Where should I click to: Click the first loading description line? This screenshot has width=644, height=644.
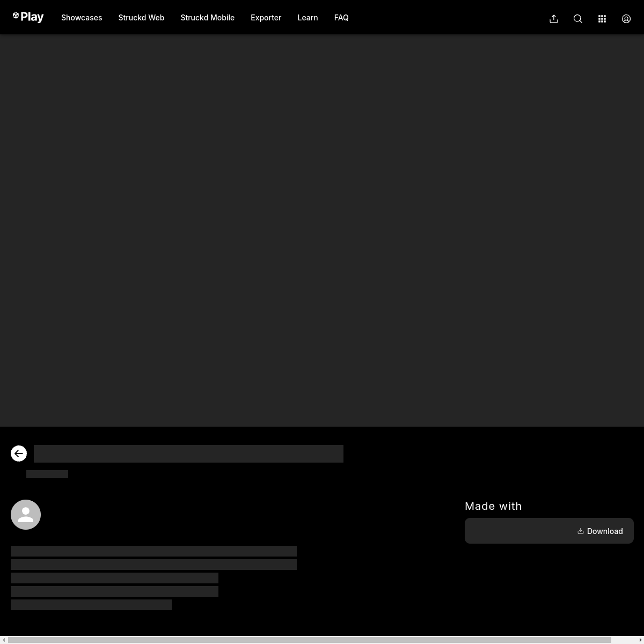click(153, 551)
